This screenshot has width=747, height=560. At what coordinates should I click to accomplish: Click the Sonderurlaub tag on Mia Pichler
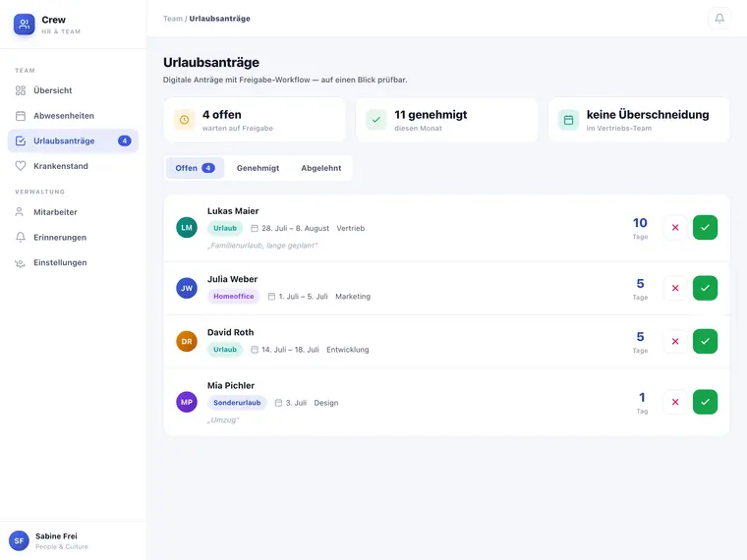click(x=237, y=403)
